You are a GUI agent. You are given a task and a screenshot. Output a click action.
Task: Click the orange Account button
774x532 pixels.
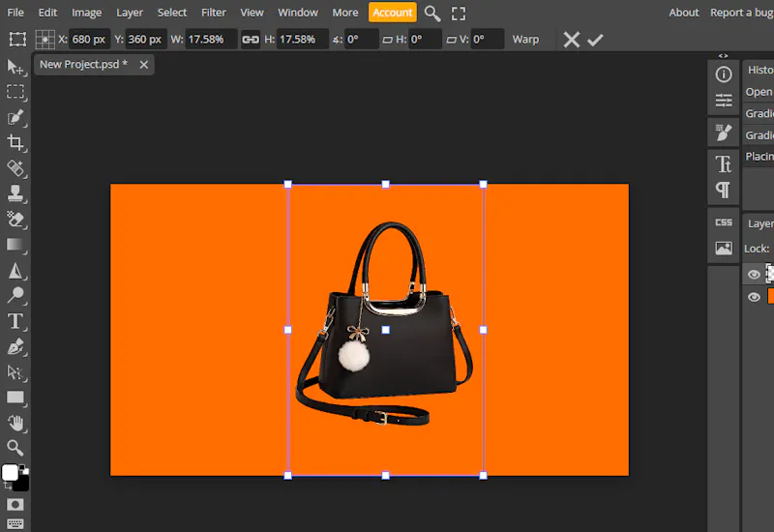pyautogui.click(x=393, y=13)
